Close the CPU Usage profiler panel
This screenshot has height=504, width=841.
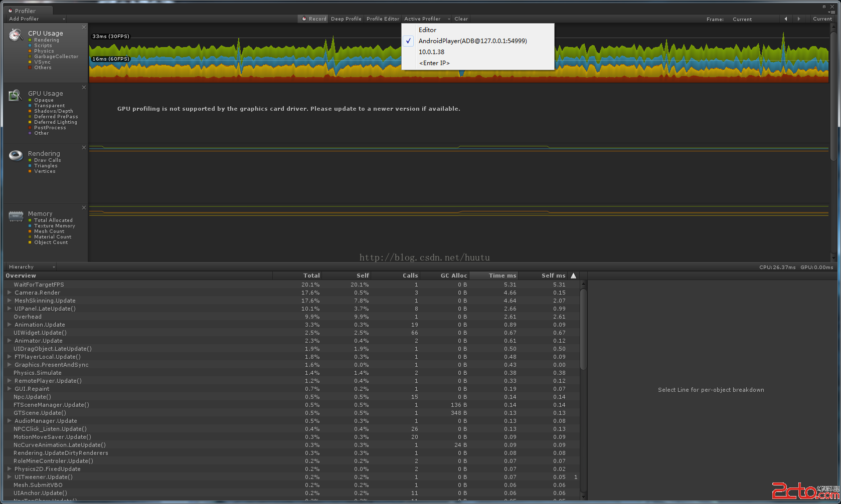pos(84,27)
